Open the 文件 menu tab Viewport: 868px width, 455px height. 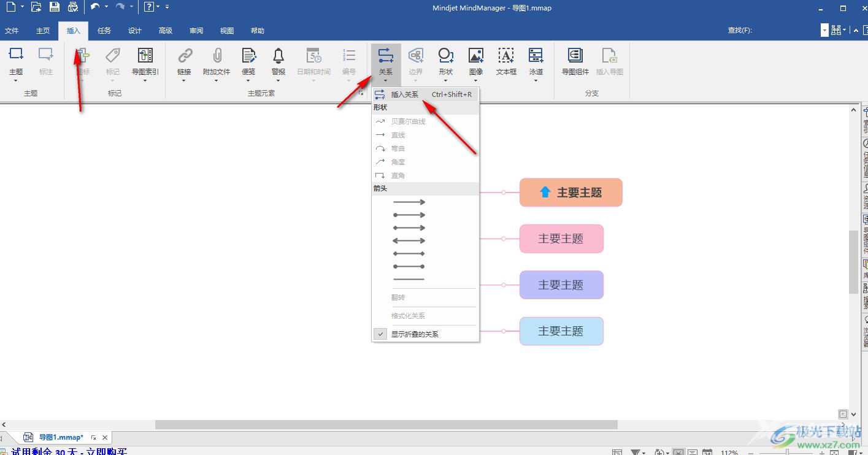(12, 31)
